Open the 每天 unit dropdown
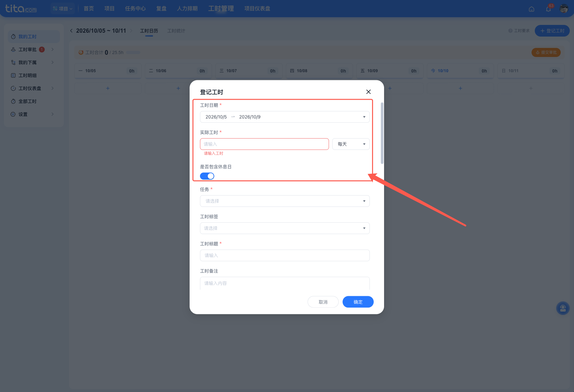The width and height of the screenshot is (574, 392). pos(351,144)
